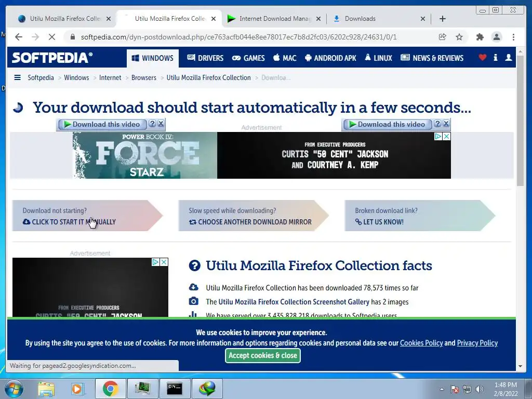Click the red heart favorites icon
Screen dimensions: 532x399
[x=482, y=57]
